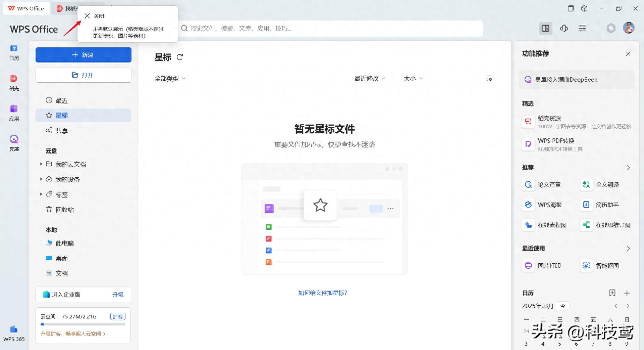Open the 如何给文件加星标 help link

click(322, 293)
